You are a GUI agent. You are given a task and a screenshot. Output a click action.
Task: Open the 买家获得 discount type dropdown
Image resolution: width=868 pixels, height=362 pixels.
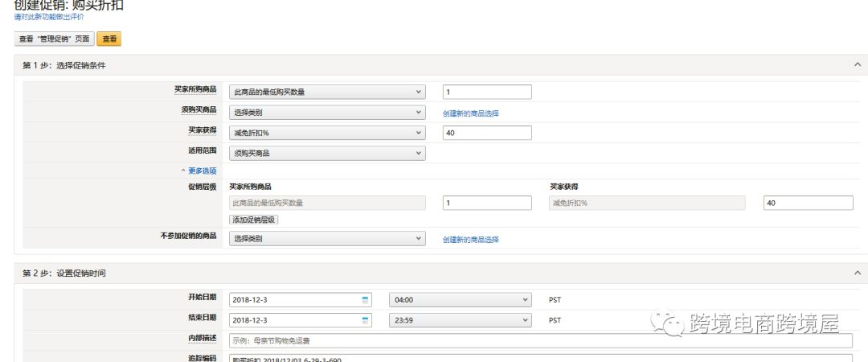327,133
